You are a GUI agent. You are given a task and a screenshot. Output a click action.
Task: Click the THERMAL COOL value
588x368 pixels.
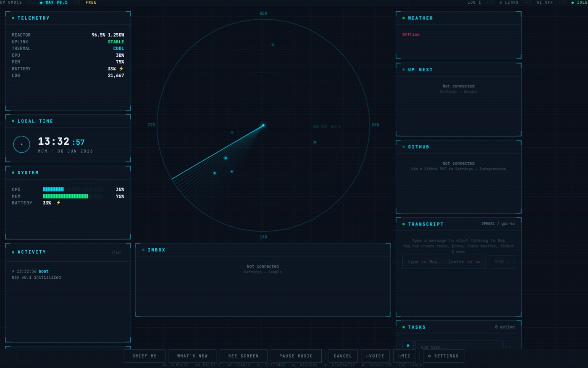click(x=118, y=49)
